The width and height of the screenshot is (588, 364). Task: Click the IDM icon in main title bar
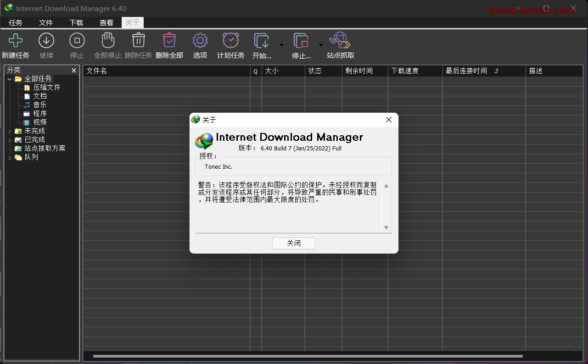pos(9,8)
